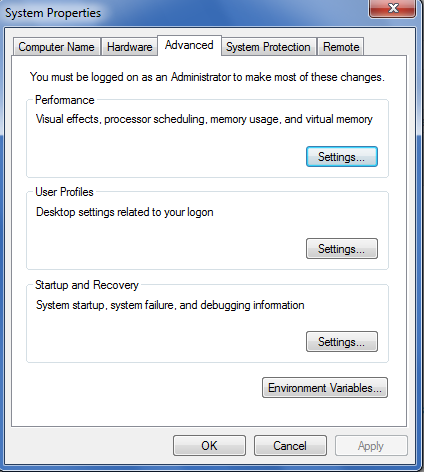Open the Remote tab
This screenshot has width=424, height=472.
coord(341,47)
